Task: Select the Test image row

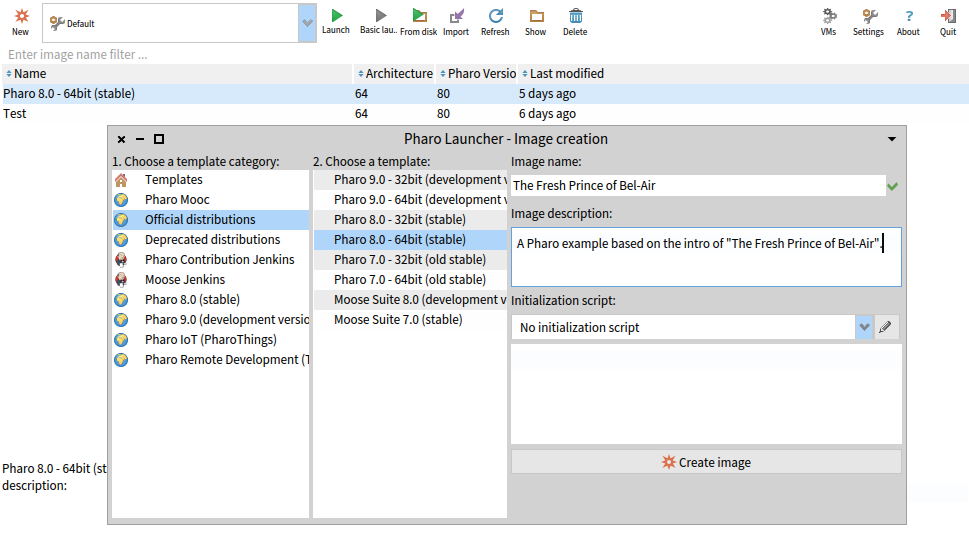Action: point(484,114)
